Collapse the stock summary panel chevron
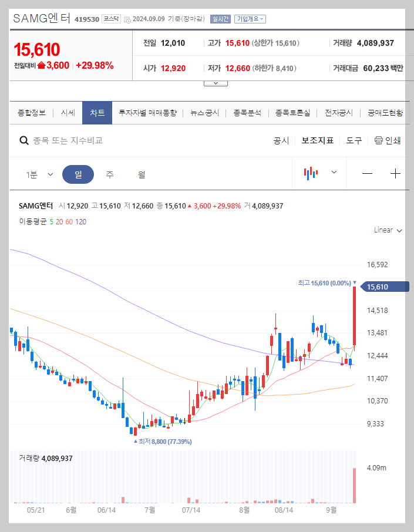Screen dimensions: 414x532 tap(216, 82)
